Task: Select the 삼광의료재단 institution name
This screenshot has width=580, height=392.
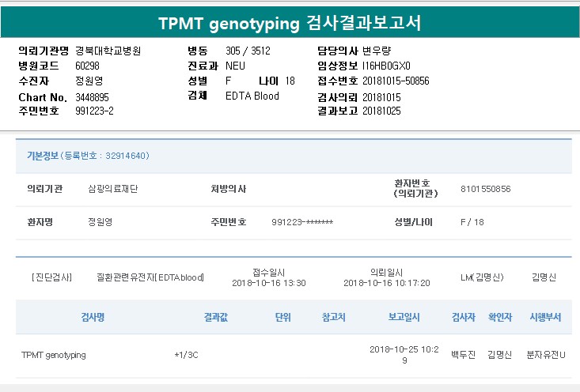Action: (112, 190)
